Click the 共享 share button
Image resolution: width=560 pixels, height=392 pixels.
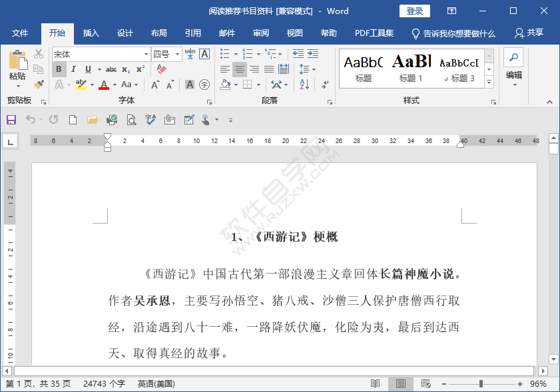click(529, 33)
